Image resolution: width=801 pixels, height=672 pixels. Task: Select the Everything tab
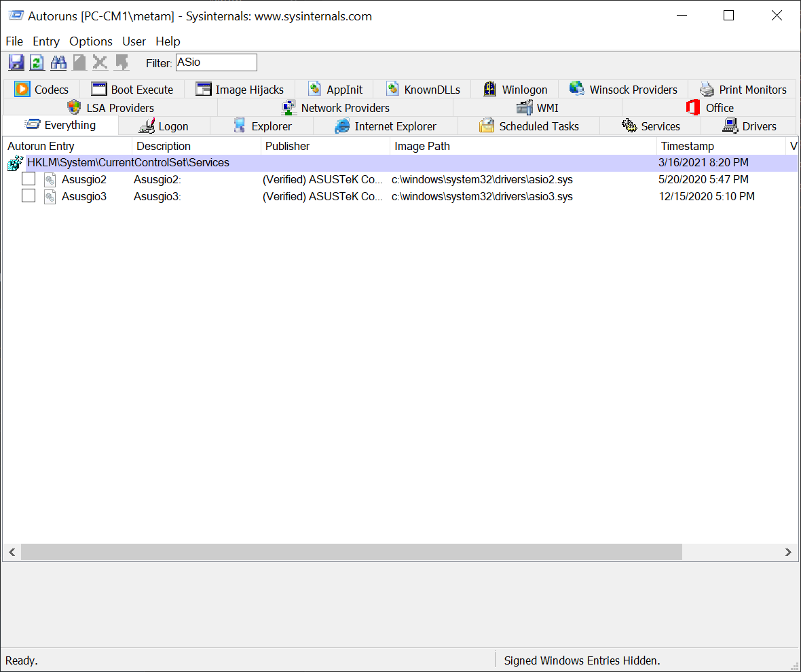tap(60, 125)
